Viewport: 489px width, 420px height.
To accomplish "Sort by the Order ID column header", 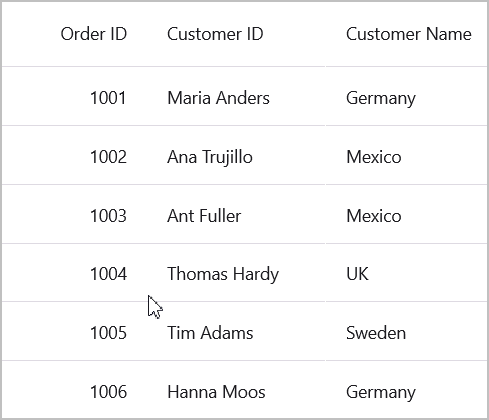I will (74, 34).
